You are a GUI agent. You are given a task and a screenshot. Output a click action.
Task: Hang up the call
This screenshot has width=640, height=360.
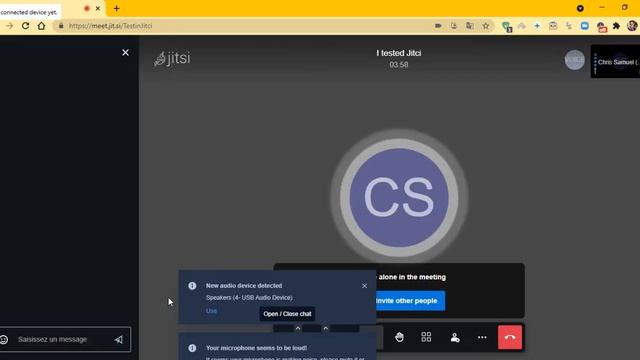coord(510,338)
